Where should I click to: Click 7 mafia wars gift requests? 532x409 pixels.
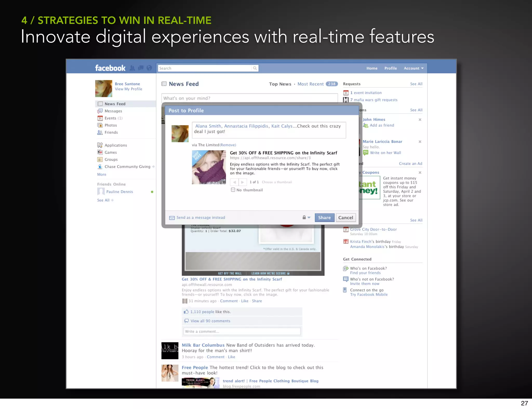point(374,100)
